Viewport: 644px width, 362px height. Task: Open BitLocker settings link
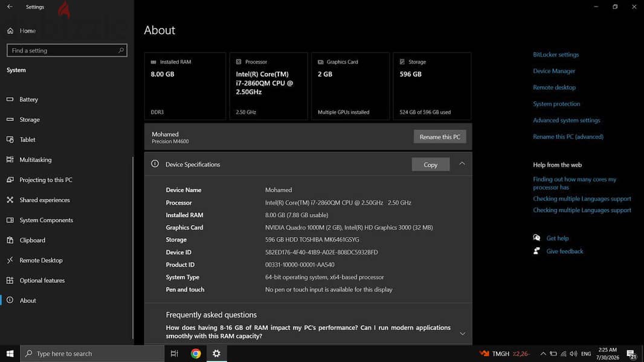click(556, 54)
